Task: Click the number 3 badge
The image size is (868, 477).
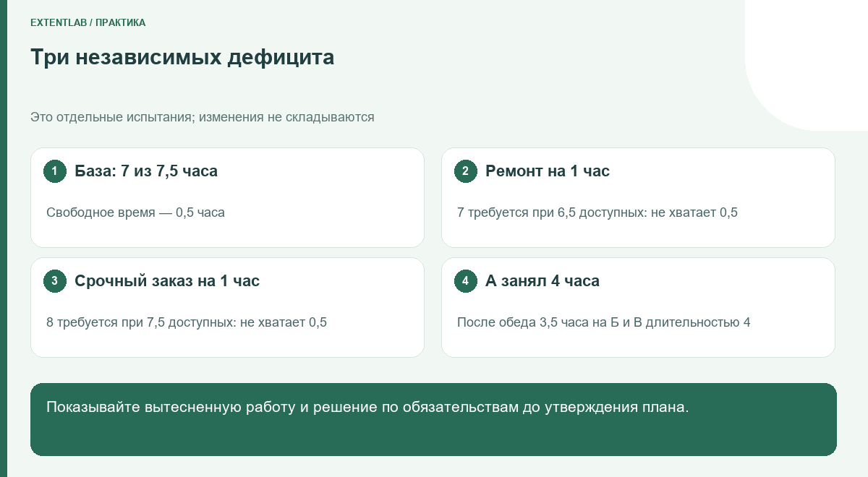Action: (55, 281)
